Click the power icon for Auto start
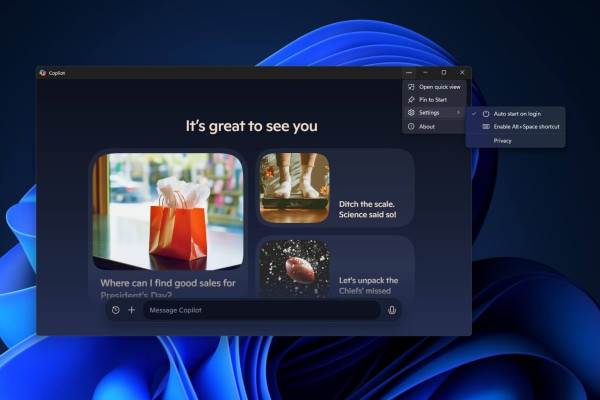This screenshot has height=400, width=600. point(486,114)
